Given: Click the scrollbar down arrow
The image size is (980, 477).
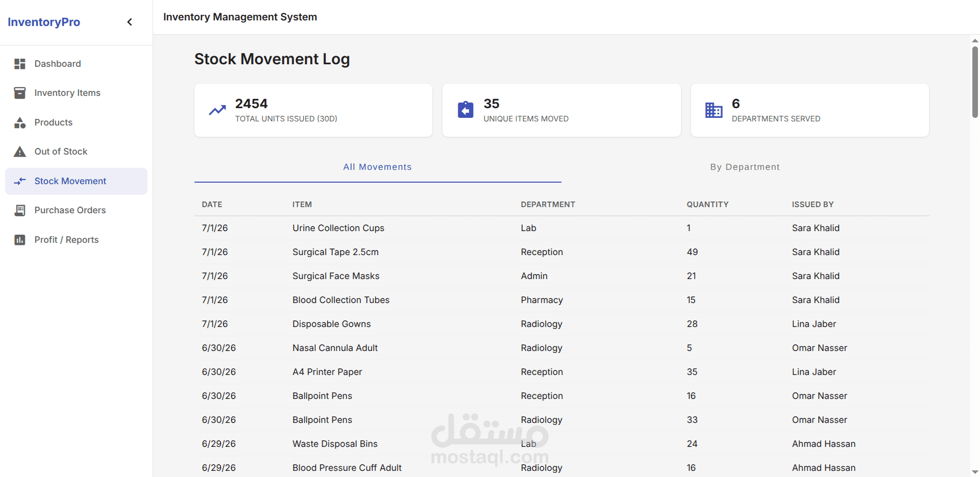Looking at the screenshot, I should 975,472.
